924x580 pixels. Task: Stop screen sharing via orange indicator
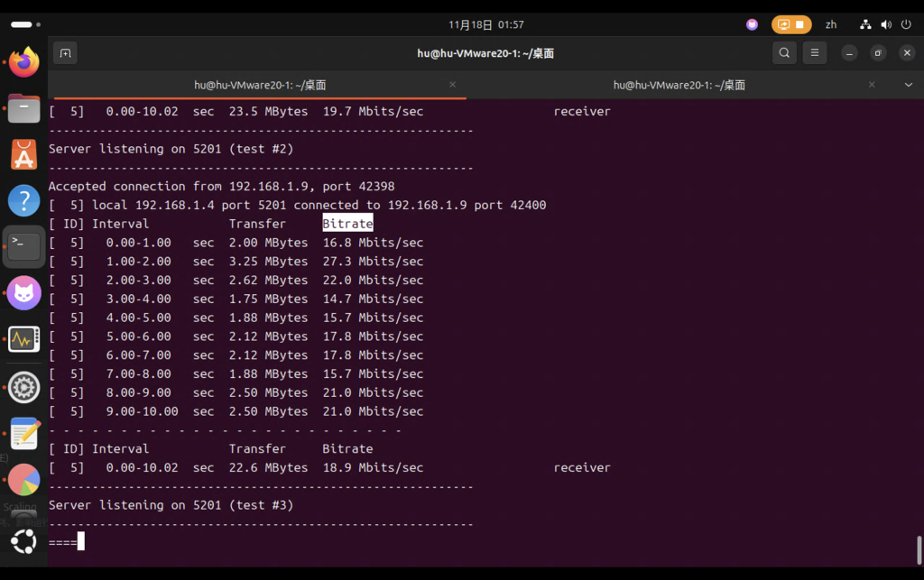[791, 24]
